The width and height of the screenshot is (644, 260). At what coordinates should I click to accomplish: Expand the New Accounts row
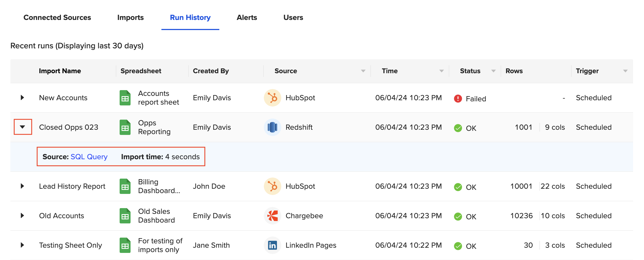22,97
